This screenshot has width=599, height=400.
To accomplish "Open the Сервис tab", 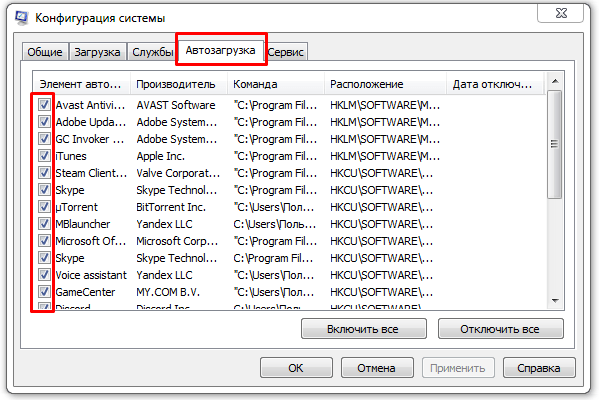I will tap(286, 52).
